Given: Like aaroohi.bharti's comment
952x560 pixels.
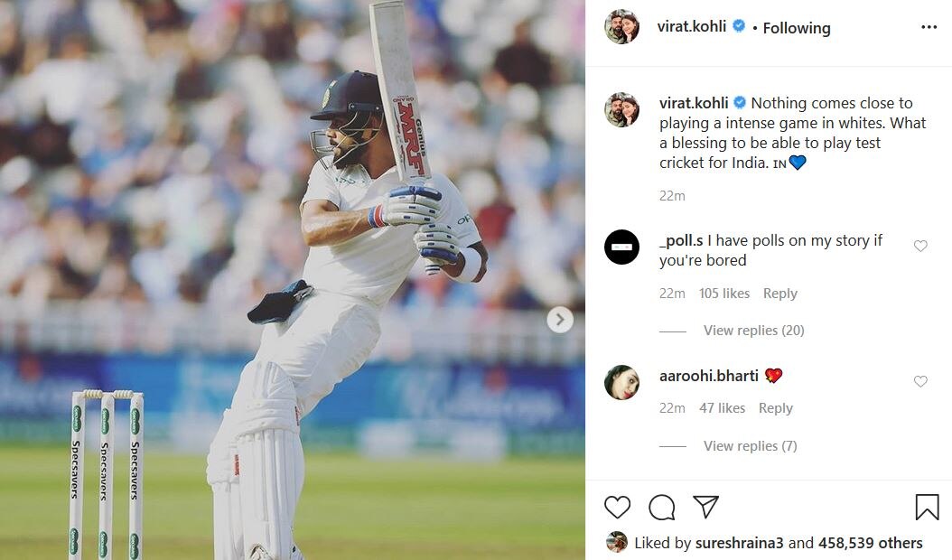Looking at the screenshot, I should [920, 381].
